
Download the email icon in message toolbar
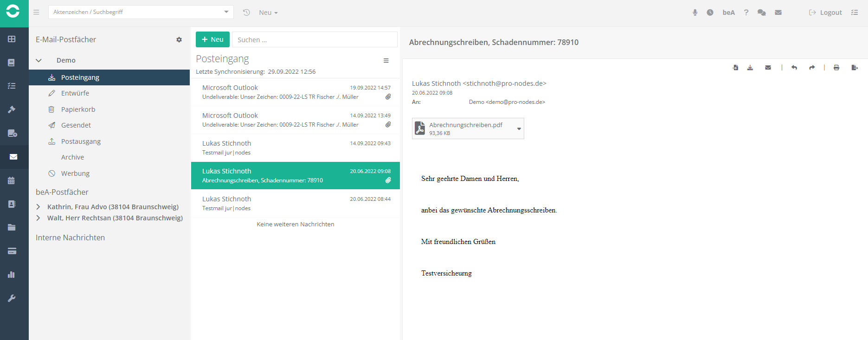tap(750, 68)
